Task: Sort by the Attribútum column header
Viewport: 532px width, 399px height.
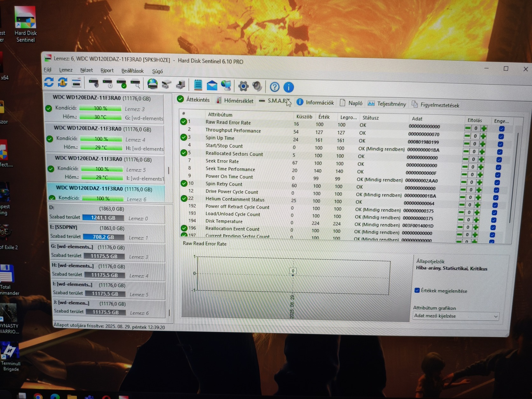Action: tap(220, 115)
